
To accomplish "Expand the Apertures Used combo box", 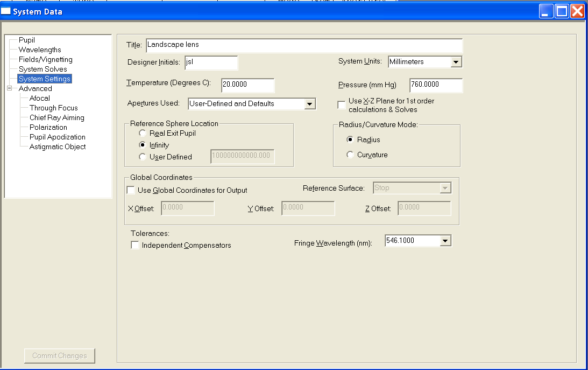I will (309, 104).
